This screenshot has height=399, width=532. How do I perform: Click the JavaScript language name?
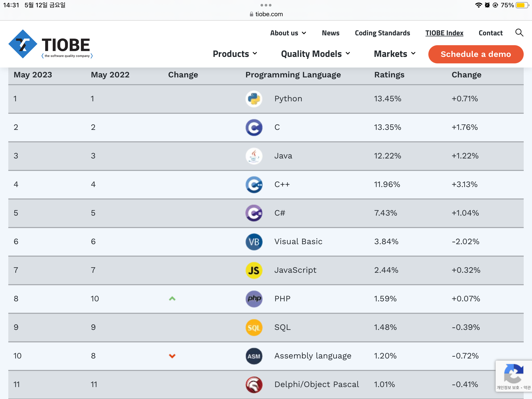pos(295,270)
